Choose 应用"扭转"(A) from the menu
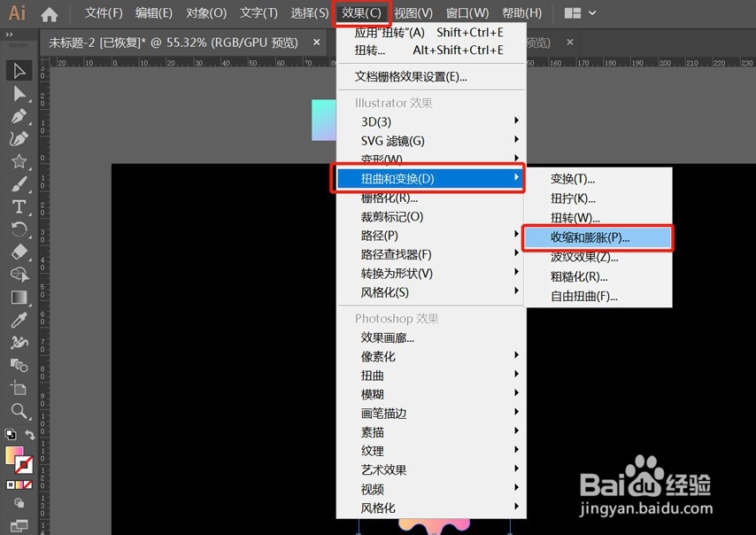Screen dimensions: 756x535 (430, 32)
